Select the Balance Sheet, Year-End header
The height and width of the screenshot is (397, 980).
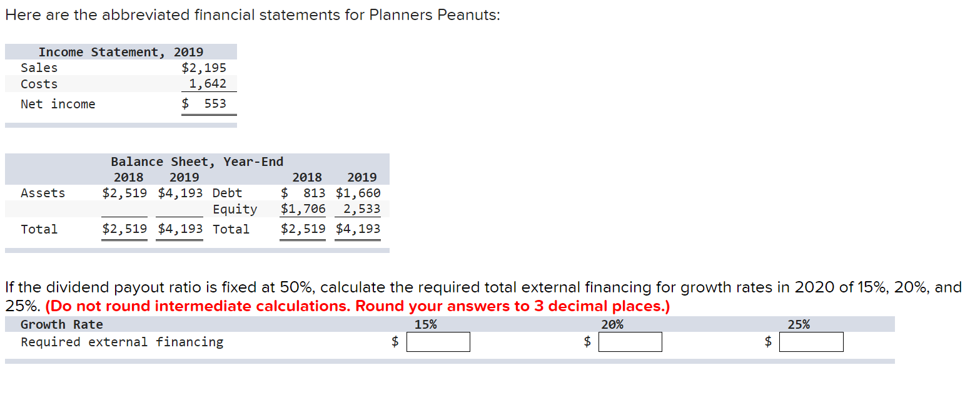click(x=196, y=161)
